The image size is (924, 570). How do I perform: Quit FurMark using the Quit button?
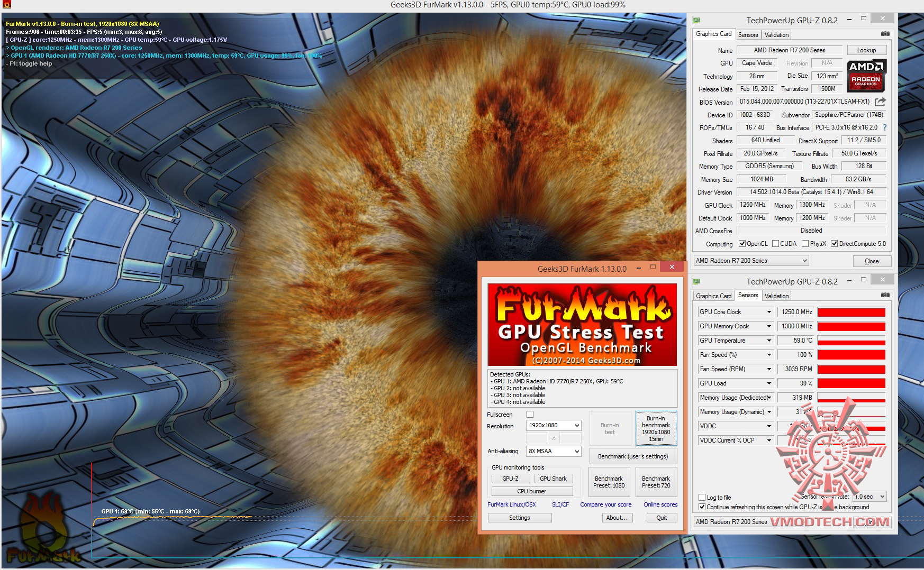pos(662,518)
